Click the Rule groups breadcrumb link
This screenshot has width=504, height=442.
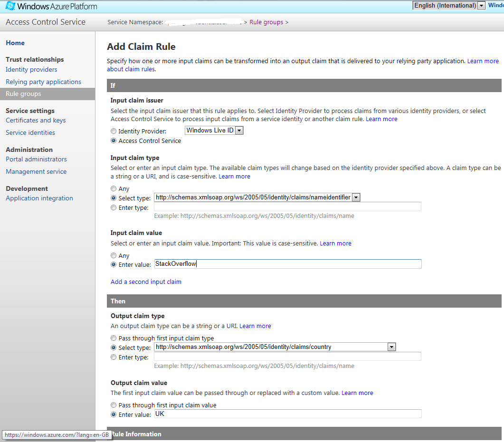coord(266,22)
